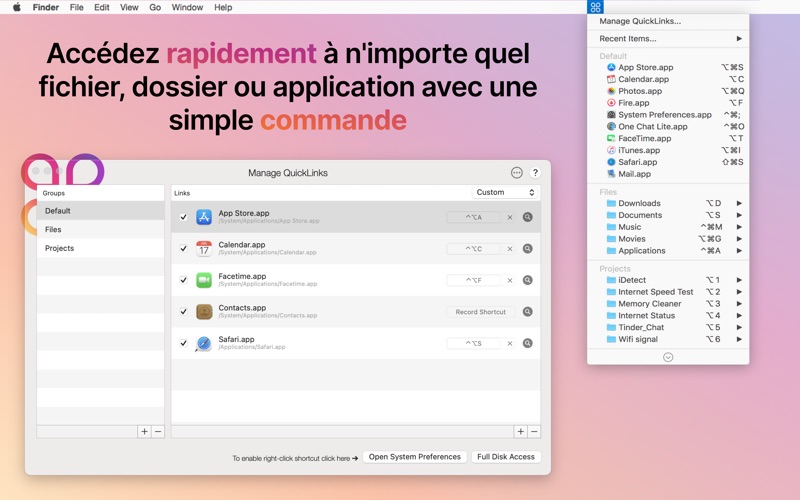800x500 pixels.
Task: Add a new group with plus button
Action: pyautogui.click(x=144, y=432)
